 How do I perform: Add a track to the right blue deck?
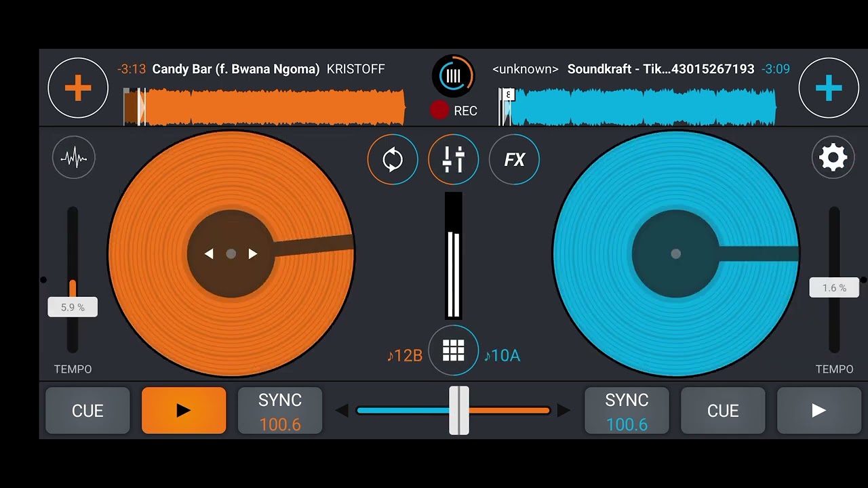pos(829,88)
